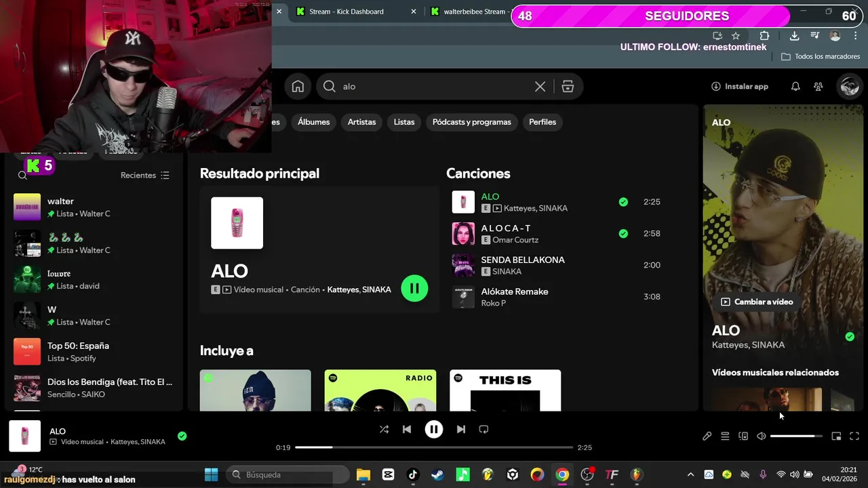The image size is (868, 488).
Task: Open the Friend Activity icon
Action: [x=818, y=86]
